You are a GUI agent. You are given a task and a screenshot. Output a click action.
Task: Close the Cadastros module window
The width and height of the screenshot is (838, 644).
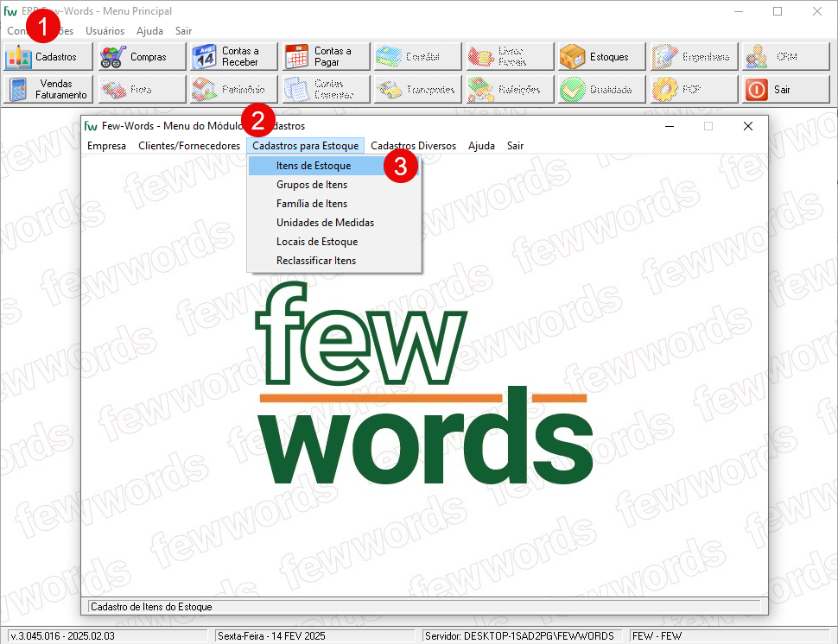747,126
